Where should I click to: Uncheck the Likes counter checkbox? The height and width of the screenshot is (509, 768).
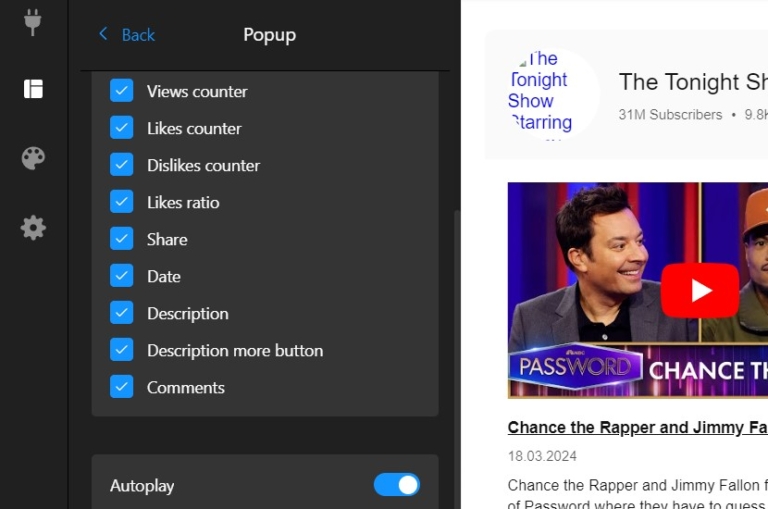[122, 128]
